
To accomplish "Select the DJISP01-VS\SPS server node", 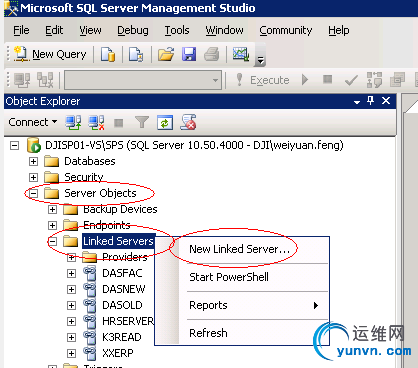I will coord(194,145).
